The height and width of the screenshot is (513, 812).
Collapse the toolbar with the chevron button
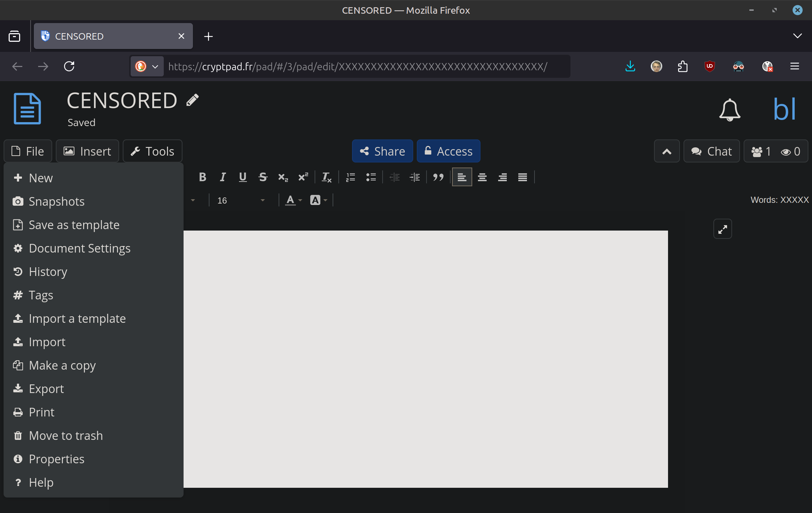pos(667,151)
